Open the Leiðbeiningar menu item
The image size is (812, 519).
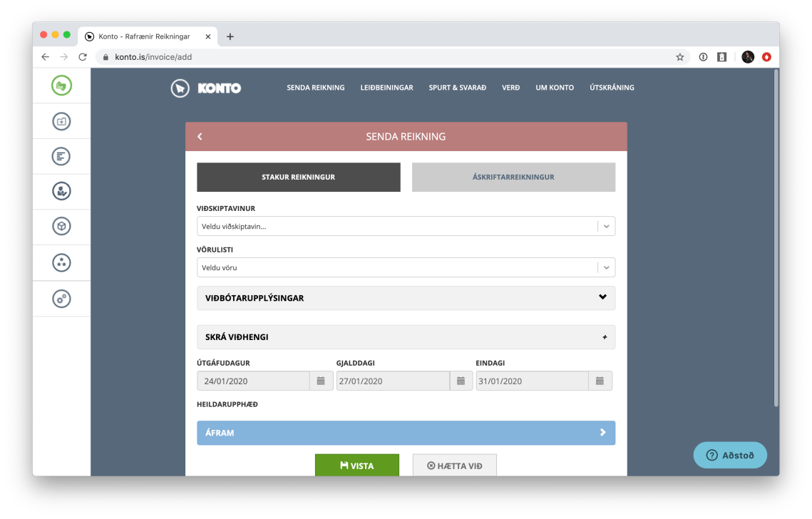coord(386,88)
